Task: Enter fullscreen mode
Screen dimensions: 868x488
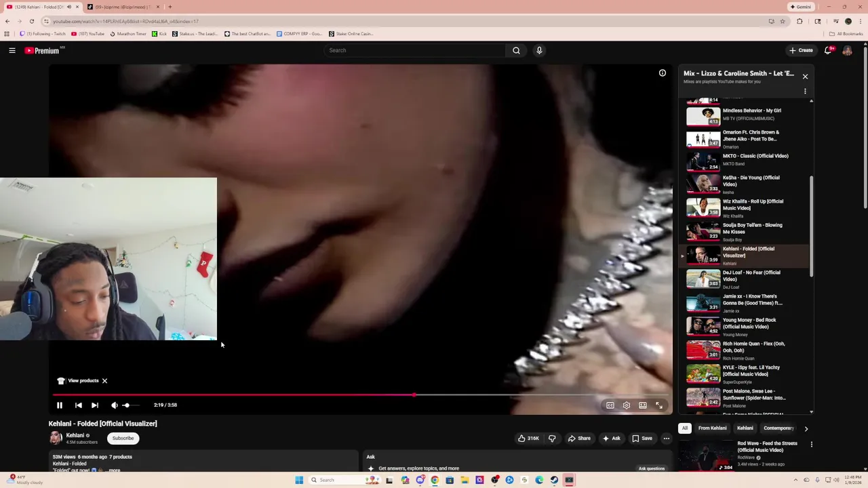Action: click(x=659, y=405)
